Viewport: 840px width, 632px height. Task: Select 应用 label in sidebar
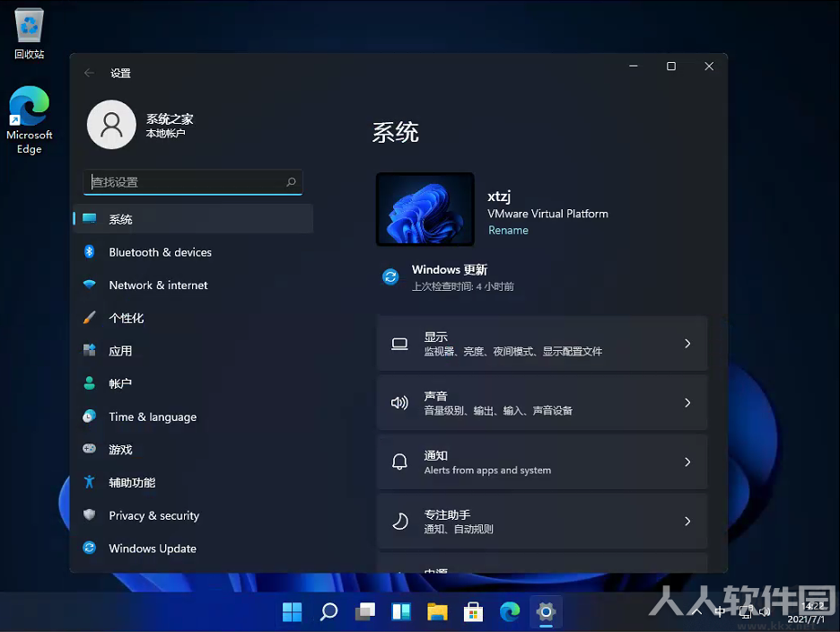tap(120, 351)
